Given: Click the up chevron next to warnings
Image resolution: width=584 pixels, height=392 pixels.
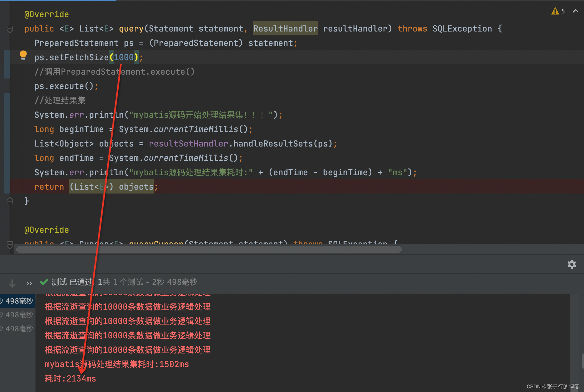Looking at the screenshot, I should click(x=576, y=11).
